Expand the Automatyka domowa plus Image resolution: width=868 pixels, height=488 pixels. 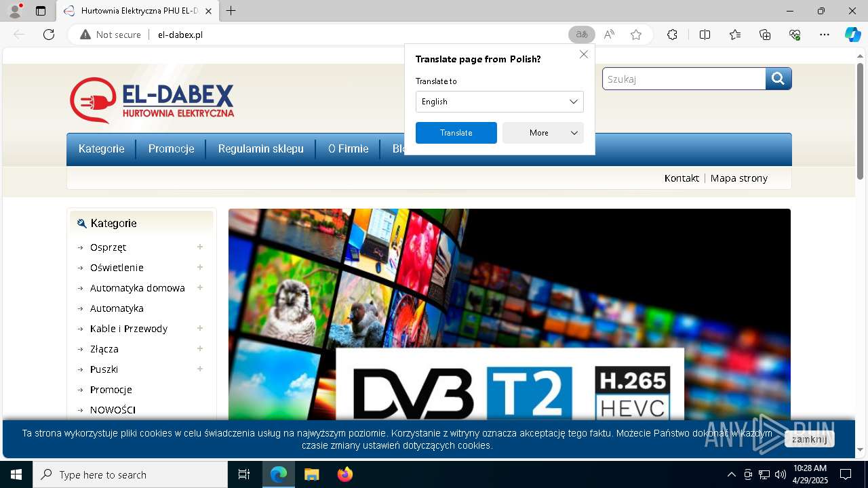(x=200, y=287)
